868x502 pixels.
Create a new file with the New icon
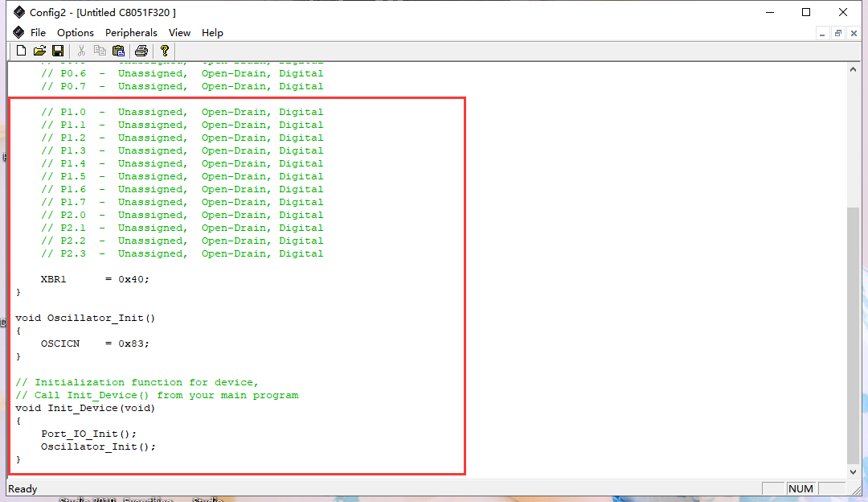(x=20, y=50)
